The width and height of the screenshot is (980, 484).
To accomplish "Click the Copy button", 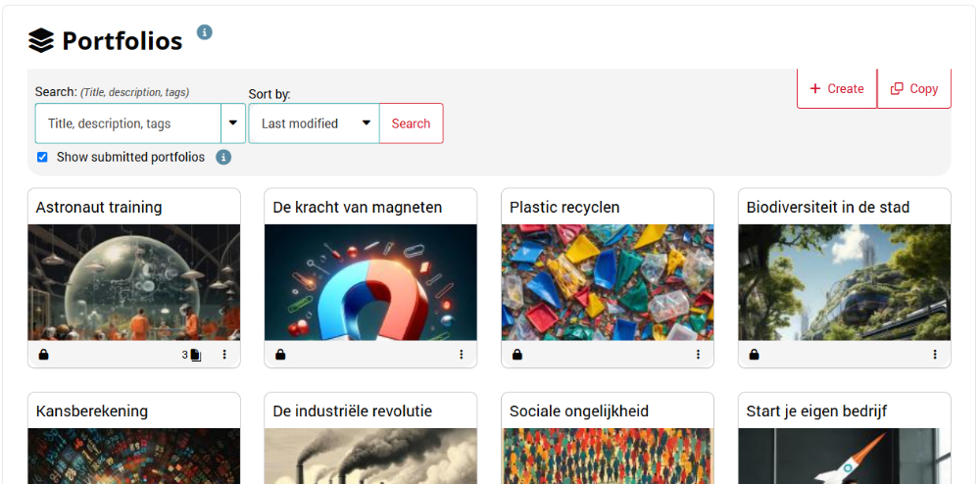I will point(914,89).
